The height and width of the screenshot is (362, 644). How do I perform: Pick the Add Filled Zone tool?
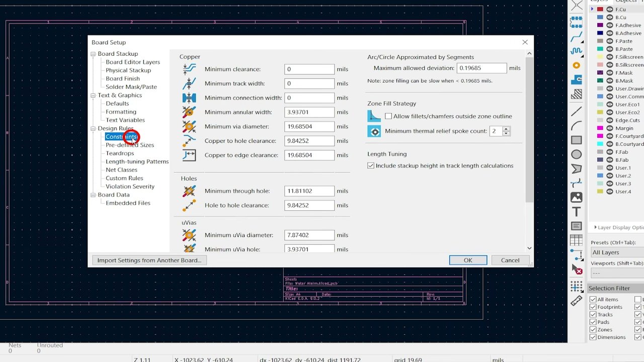[x=577, y=80]
